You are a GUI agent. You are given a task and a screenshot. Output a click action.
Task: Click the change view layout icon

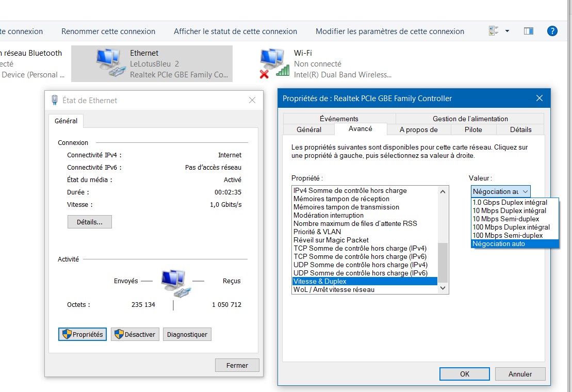pos(493,31)
